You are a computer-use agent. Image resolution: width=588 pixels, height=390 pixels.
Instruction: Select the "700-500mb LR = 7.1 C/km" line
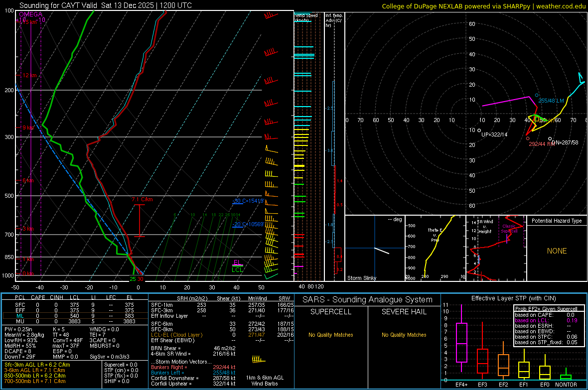pyautogui.click(x=35, y=381)
